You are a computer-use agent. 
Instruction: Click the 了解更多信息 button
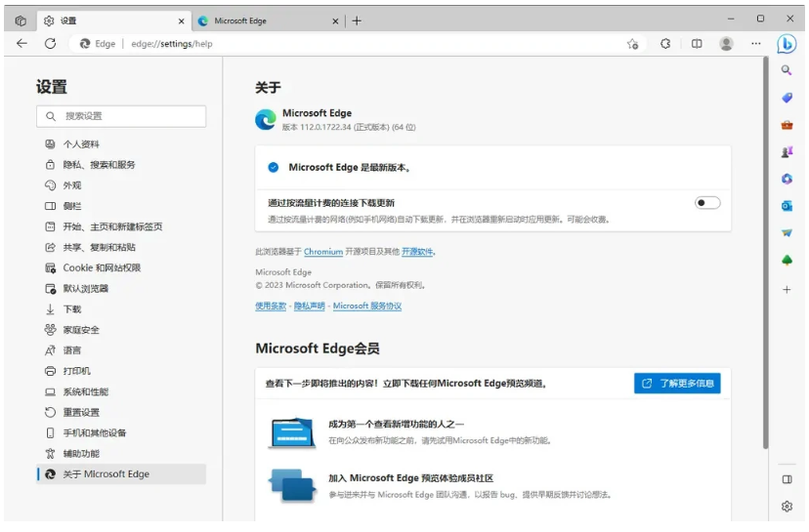click(x=677, y=384)
